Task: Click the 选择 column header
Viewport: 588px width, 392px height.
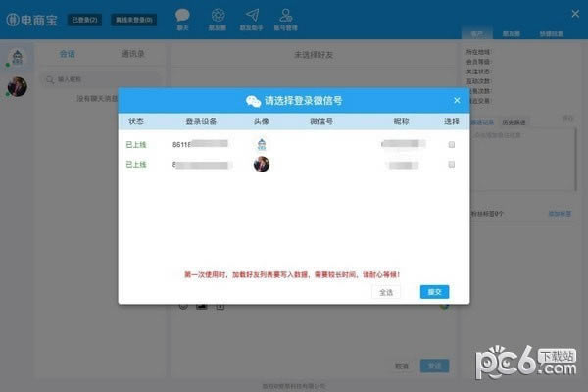Action: pos(452,122)
